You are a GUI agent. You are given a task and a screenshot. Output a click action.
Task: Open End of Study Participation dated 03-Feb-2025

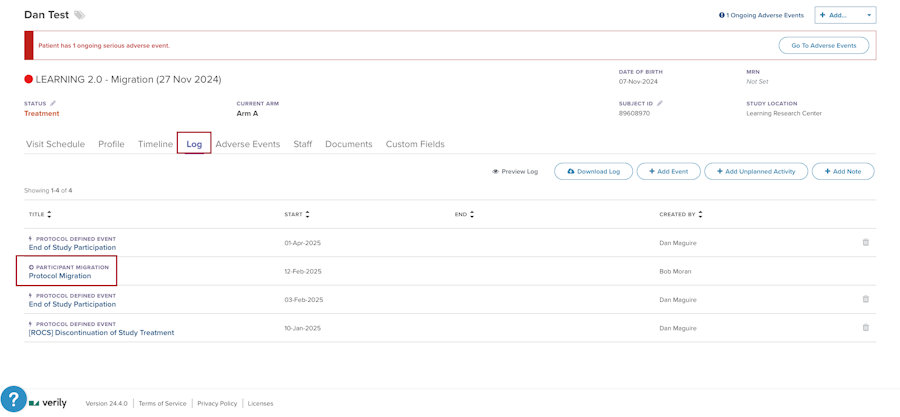[72, 305]
